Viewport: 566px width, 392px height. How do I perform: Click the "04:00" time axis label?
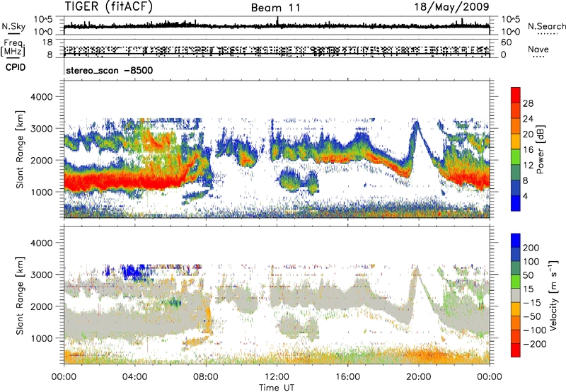134,377
